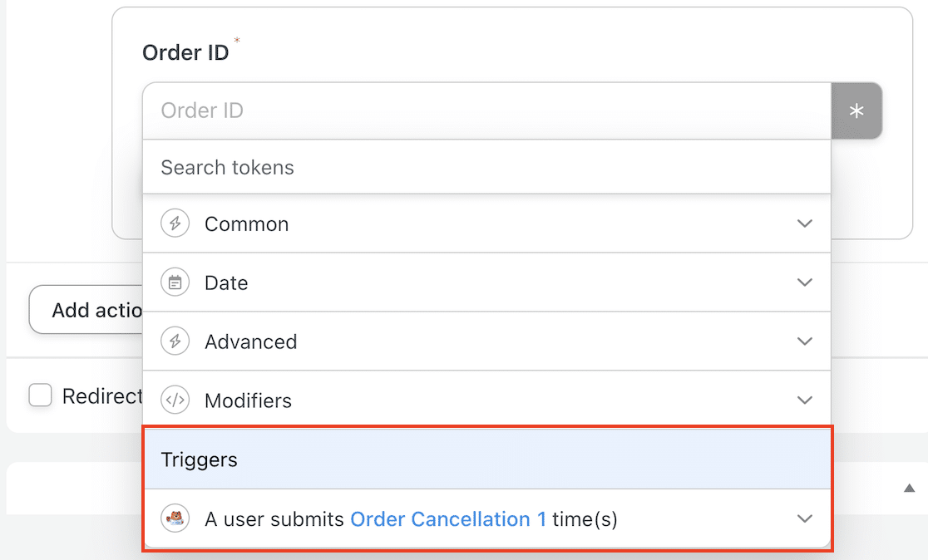Screen dimensions: 928x560
Task: Select the Triggers section header
Action: (x=199, y=459)
